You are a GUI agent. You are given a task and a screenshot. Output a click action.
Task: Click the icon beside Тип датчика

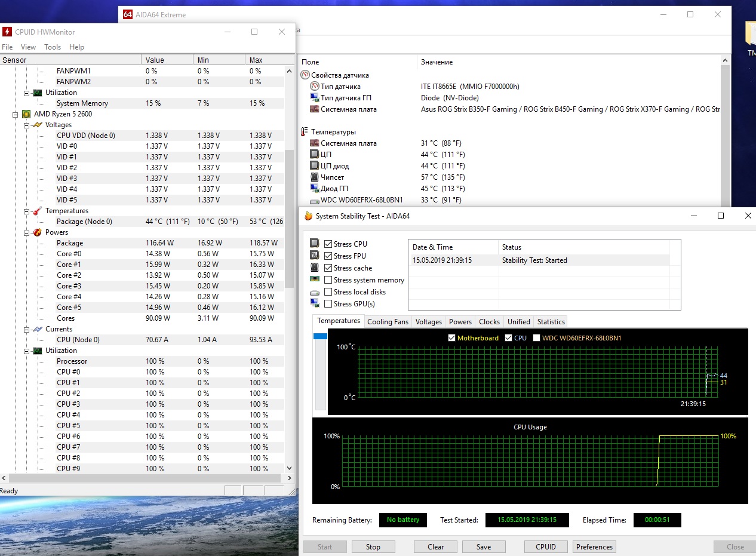coord(315,87)
